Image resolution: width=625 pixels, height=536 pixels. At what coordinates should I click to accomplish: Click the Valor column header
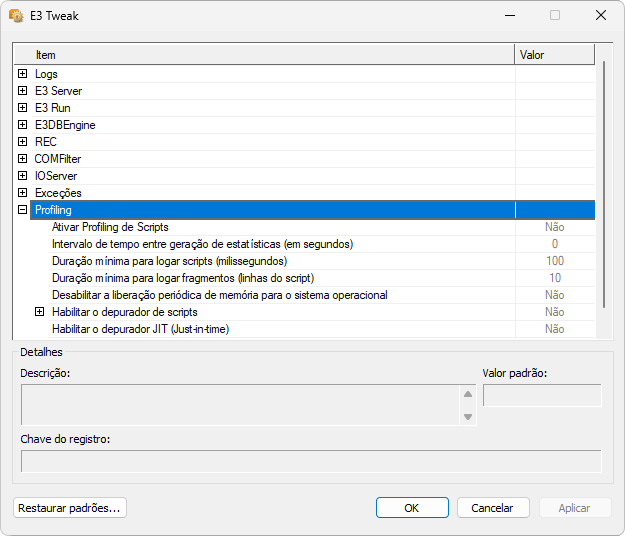coord(554,54)
